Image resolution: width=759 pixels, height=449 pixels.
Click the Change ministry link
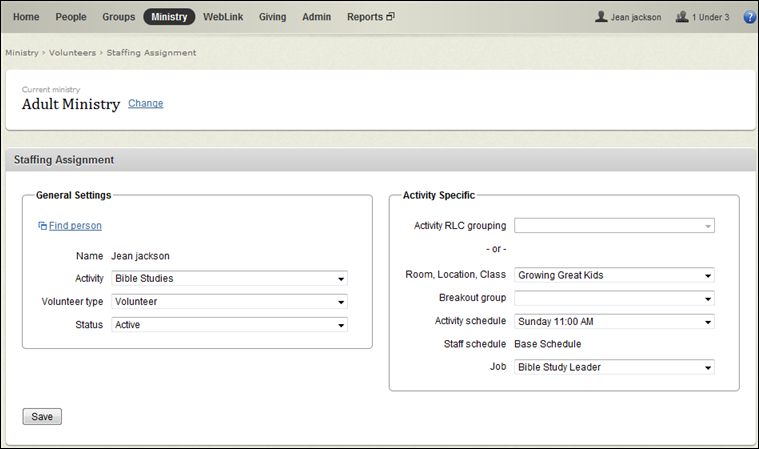pos(146,103)
